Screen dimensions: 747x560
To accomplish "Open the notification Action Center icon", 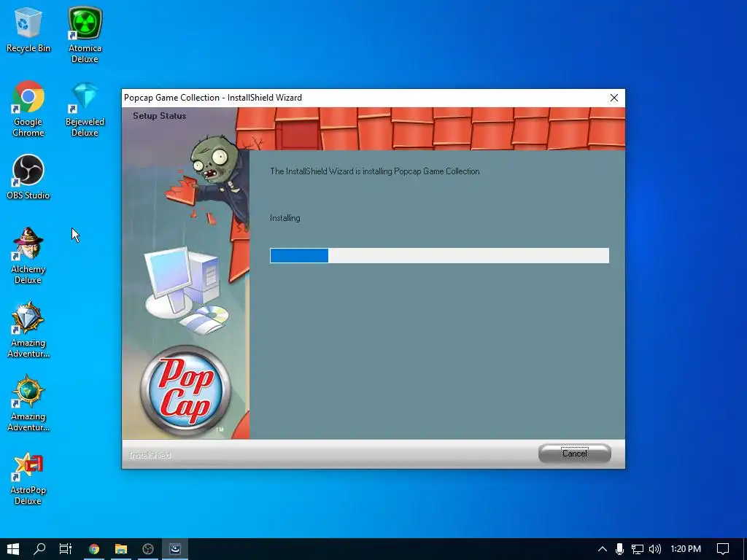I will (x=723, y=549).
